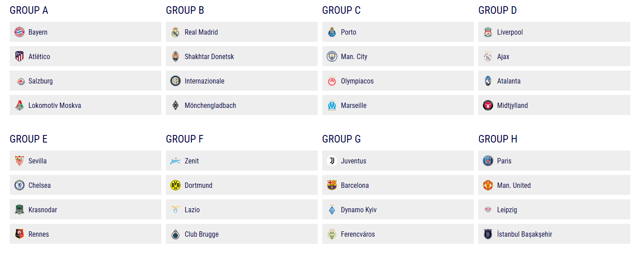The image size is (644, 254).
Task: Click the Liverpool crest icon
Action: tap(488, 32)
